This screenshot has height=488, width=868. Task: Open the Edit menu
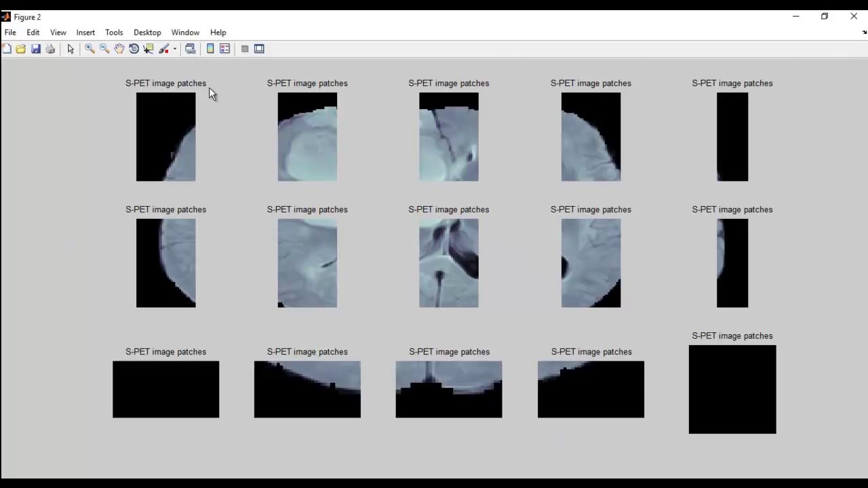(33, 33)
